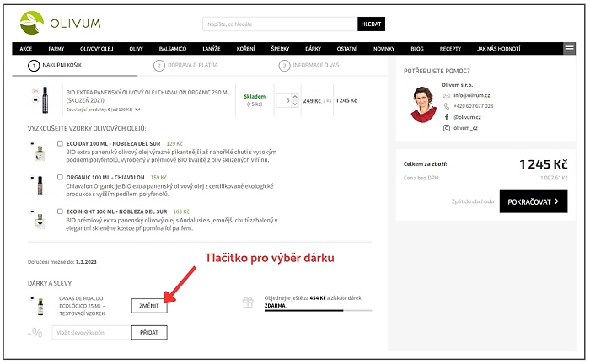Increase quantity with the up arrow
The height and width of the screenshot is (364, 590).
(295, 97)
